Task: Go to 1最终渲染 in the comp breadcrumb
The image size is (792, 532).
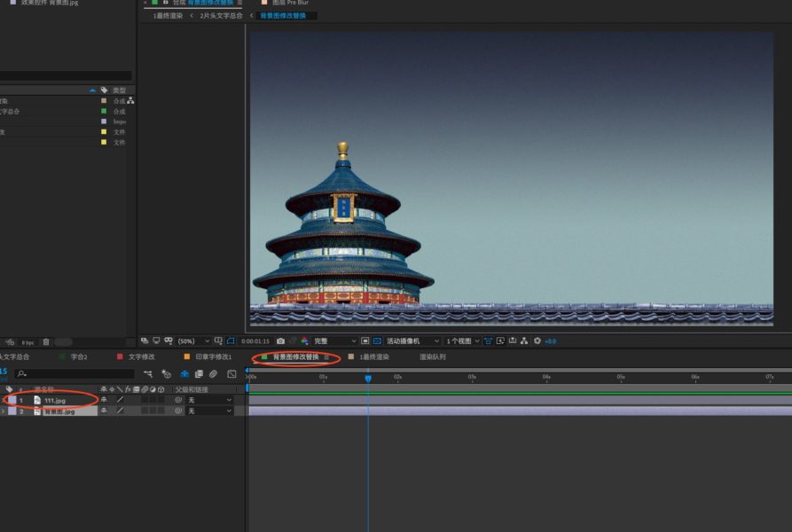Action: (168, 16)
